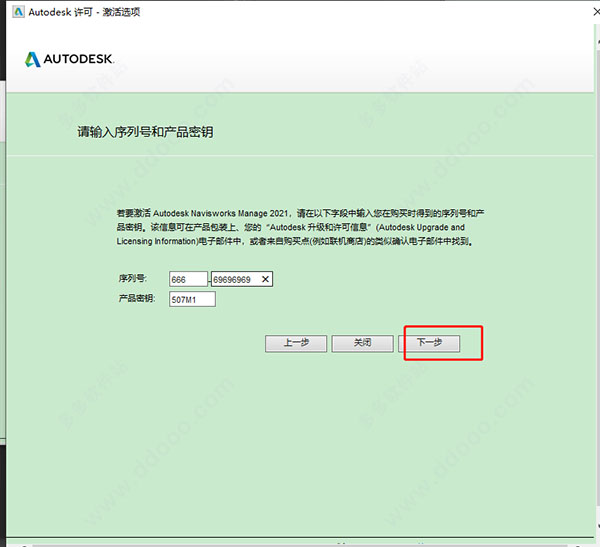Click the 上一步 (Back) button
The height and width of the screenshot is (547, 600).
(296, 343)
